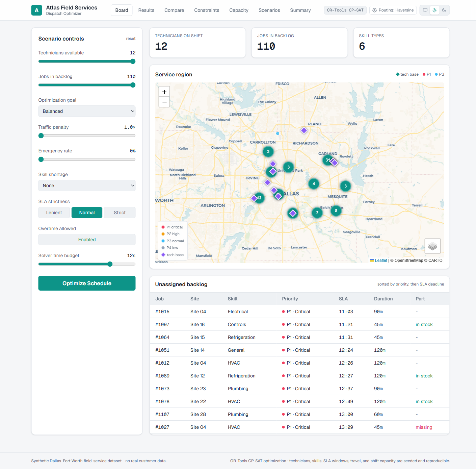The height and width of the screenshot is (469, 476).
Task: Click SLA time 12:49 for job #1078
Action: point(346,401)
